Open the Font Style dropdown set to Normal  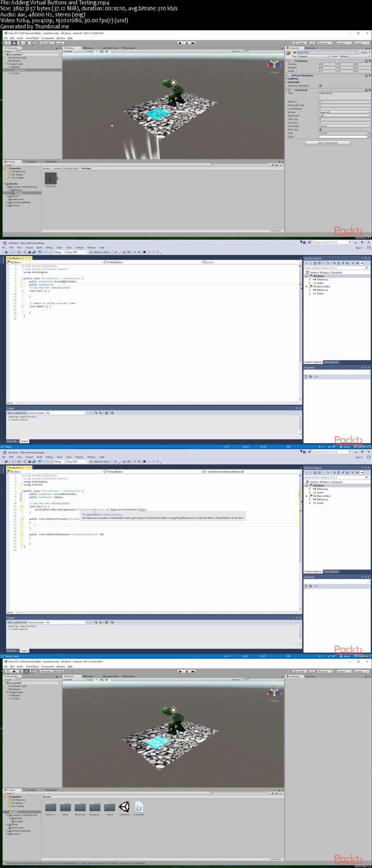(344, 126)
